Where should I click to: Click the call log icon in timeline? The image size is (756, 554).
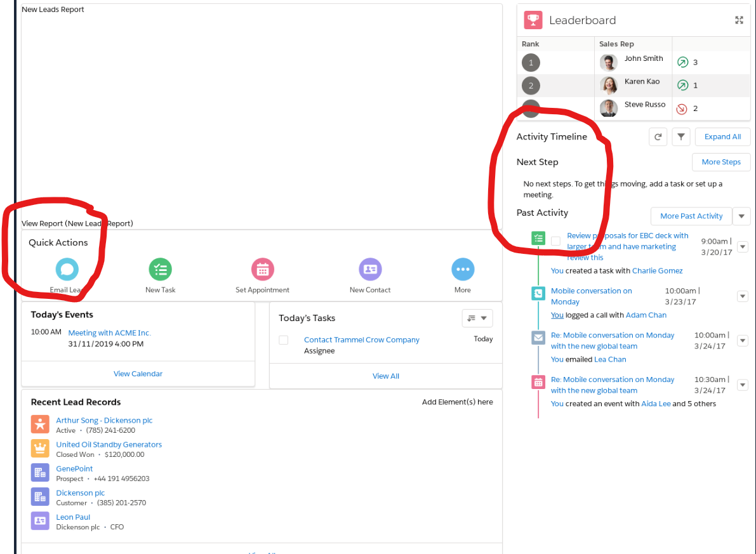(x=538, y=293)
